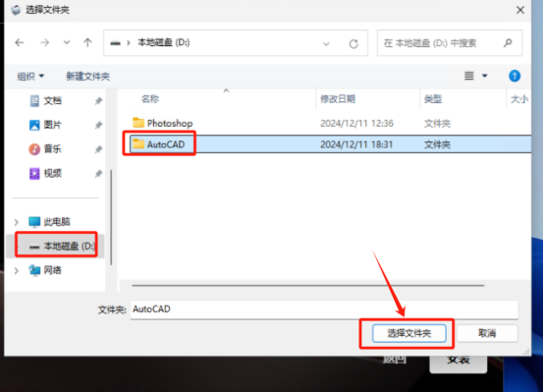Expand the 网络 tree node

click(16, 270)
